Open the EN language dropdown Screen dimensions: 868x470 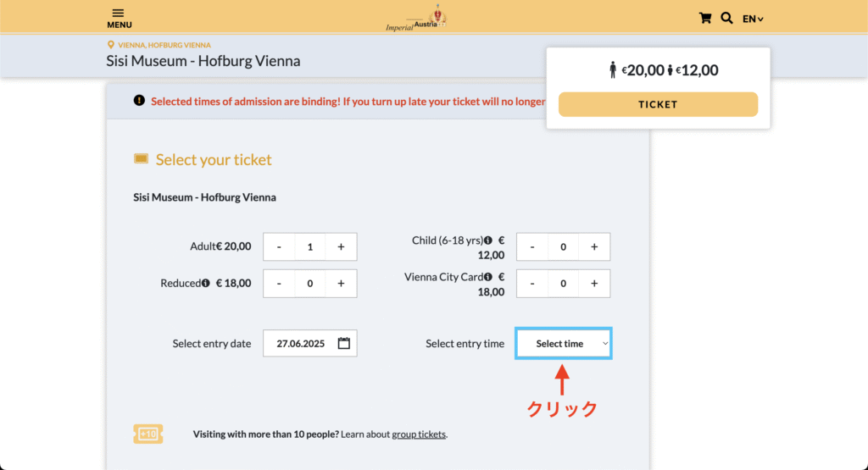point(753,19)
